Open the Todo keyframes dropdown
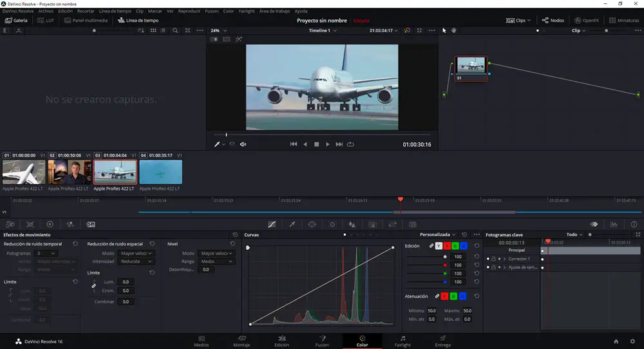This screenshot has height=349, width=644. click(574, 235)
